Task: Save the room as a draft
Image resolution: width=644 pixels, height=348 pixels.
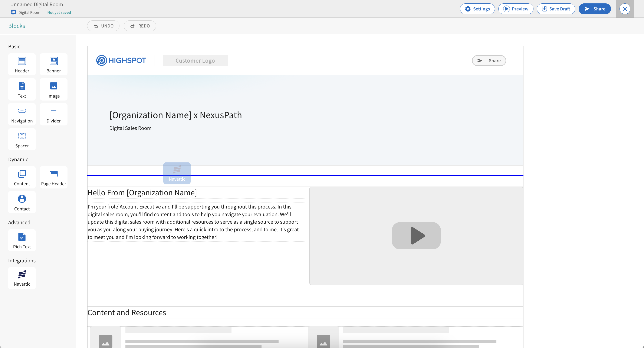Action: [556, 9]
